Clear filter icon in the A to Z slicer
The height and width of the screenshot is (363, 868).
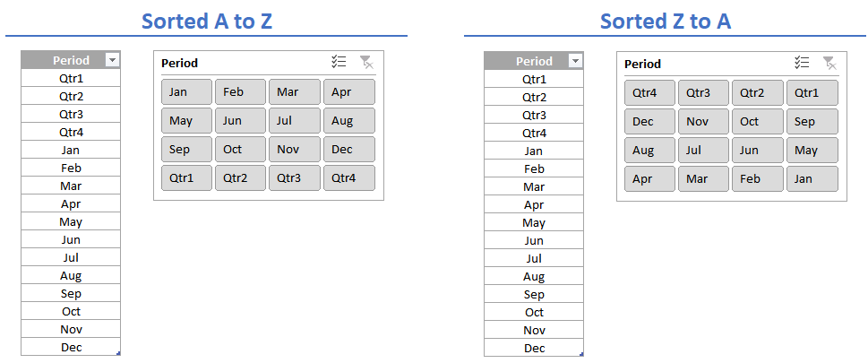(x=366, y=62)
